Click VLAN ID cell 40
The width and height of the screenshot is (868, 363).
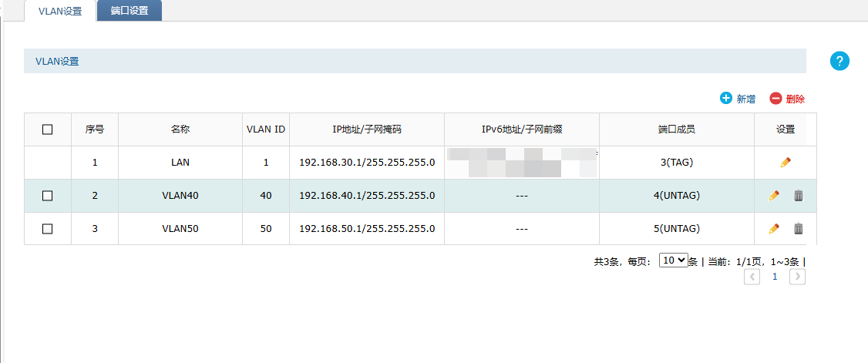click(x=266, y=195)
